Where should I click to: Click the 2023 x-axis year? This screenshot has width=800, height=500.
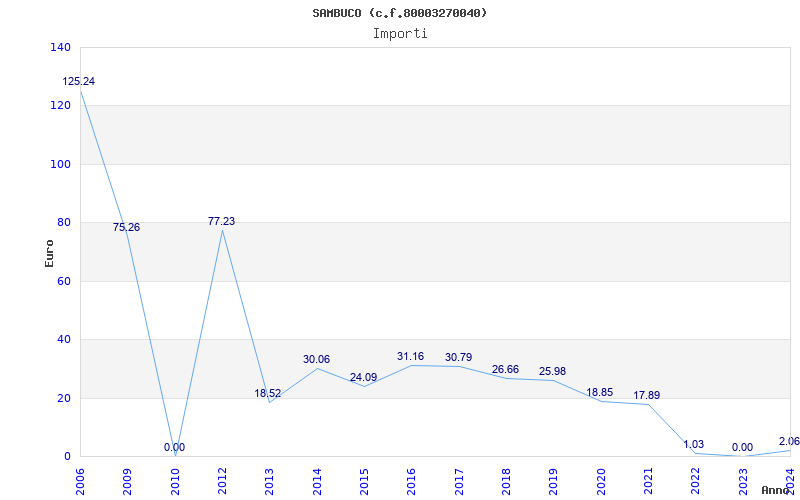point(742,482)
